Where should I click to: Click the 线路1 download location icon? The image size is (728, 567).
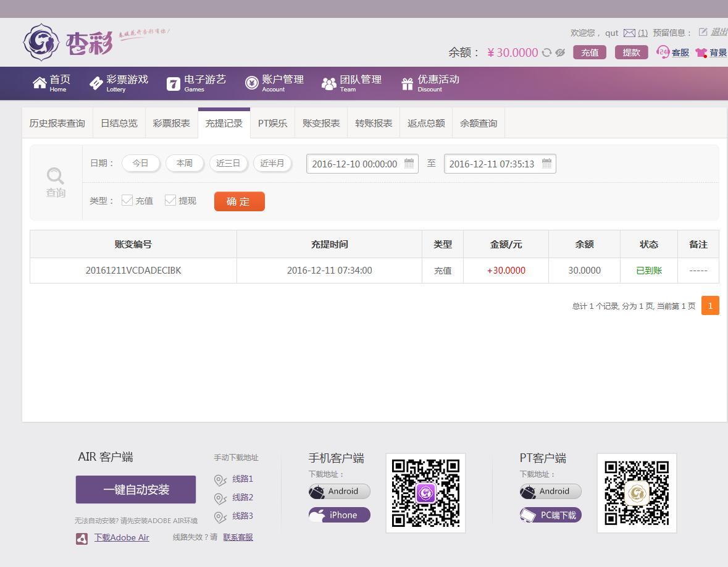(220, 480)
